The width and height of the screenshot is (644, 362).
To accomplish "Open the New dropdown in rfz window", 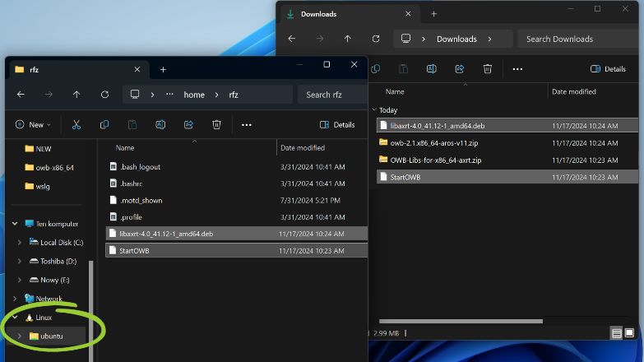I will [x=33, y=124].
